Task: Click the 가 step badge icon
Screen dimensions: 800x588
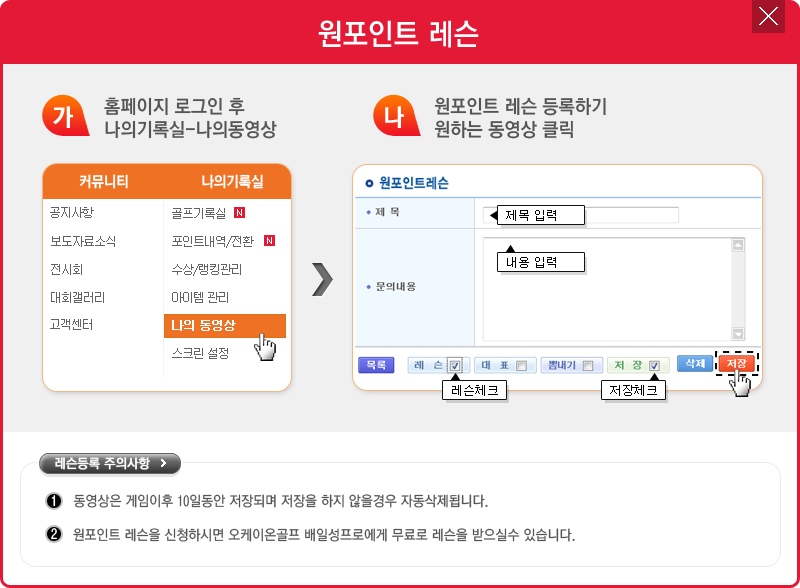Action: pyautogui.click(x=63, y=116)
